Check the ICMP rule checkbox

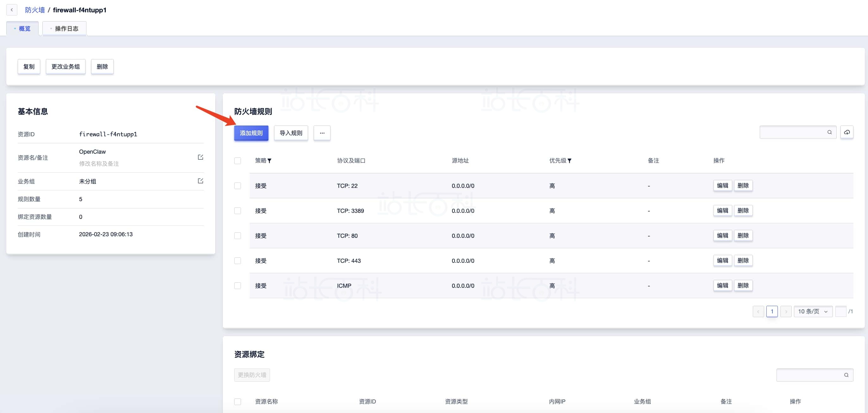click(237, 286)
